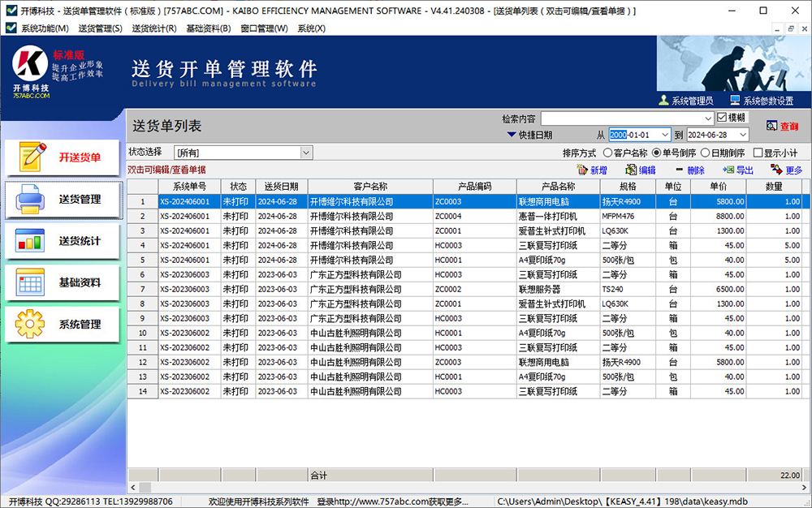812x508 pixels.
Task: Open the 送货统计 chart icon
Action: (29, 240)
